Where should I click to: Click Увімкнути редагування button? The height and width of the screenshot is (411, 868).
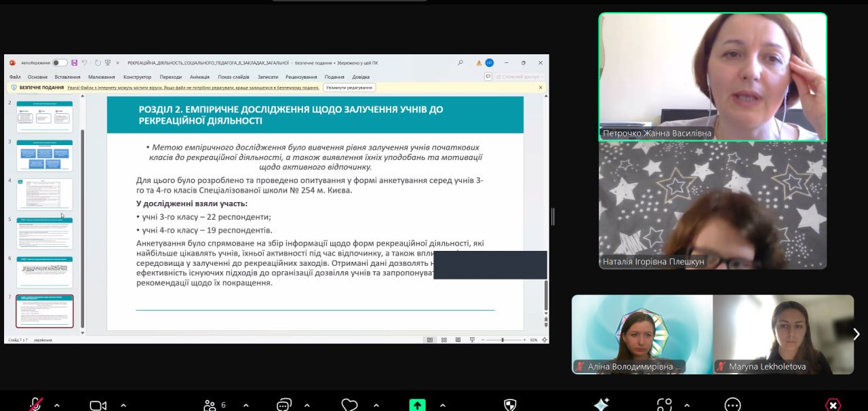click(x=349, y=87)
